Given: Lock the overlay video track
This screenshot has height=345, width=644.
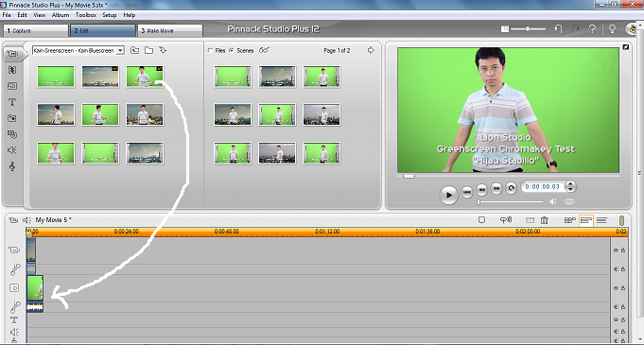Looking at the screenshot, I should point(623,288).
